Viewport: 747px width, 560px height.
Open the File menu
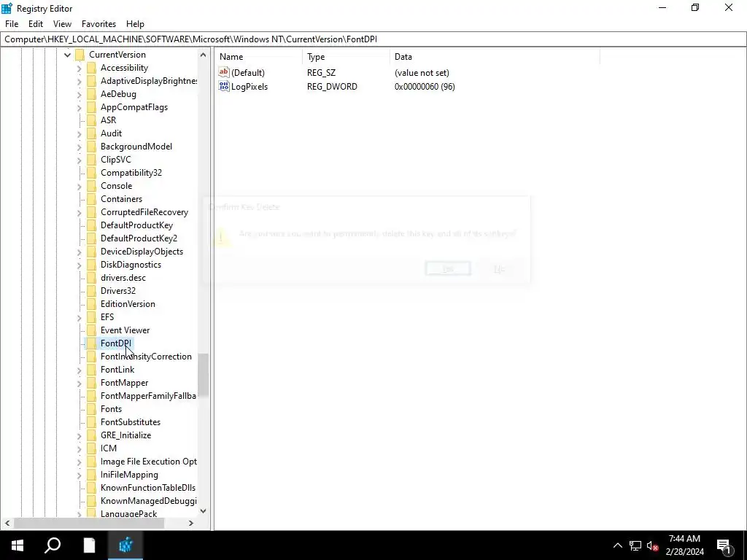pyautogui.click(x=12, y=24)
